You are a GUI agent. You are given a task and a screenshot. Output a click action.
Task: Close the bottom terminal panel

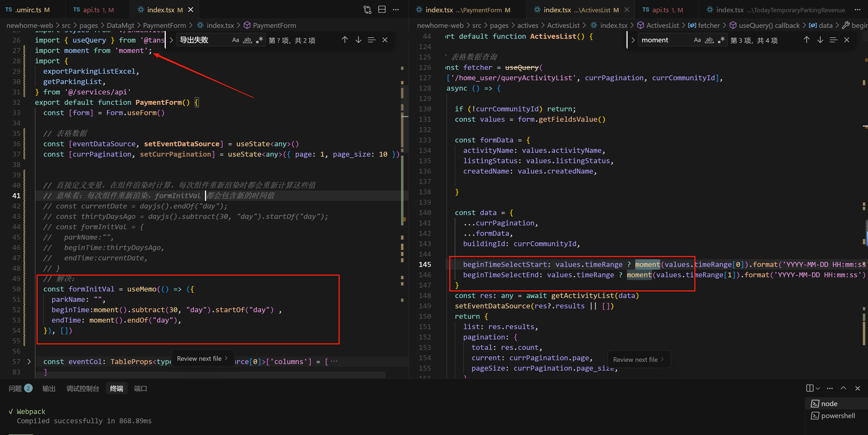point(858,388)
